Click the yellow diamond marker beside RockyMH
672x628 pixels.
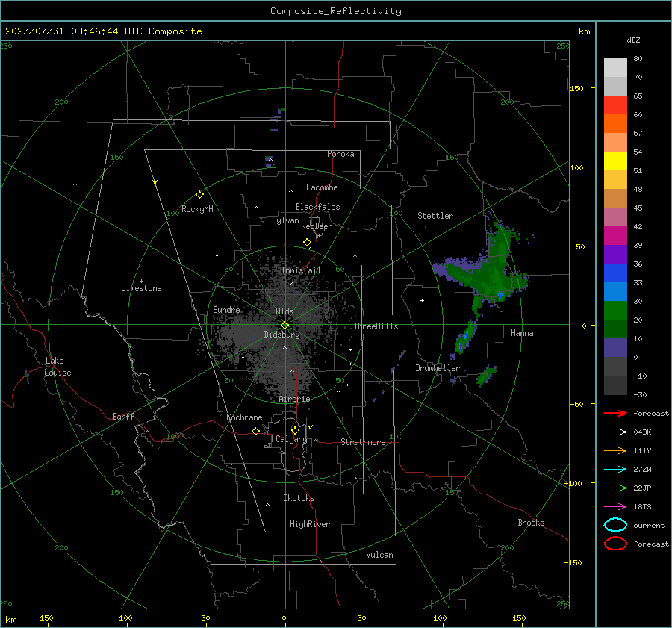tap(199, 195)
